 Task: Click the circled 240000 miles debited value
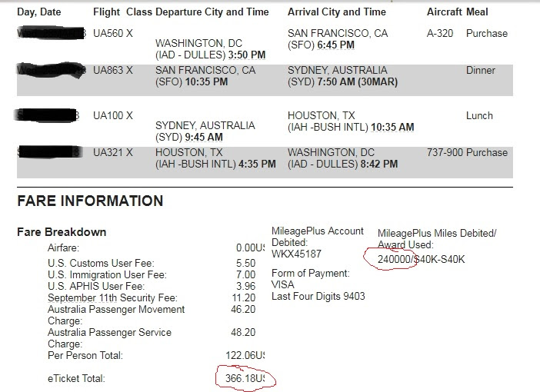[x=394, y=259]
